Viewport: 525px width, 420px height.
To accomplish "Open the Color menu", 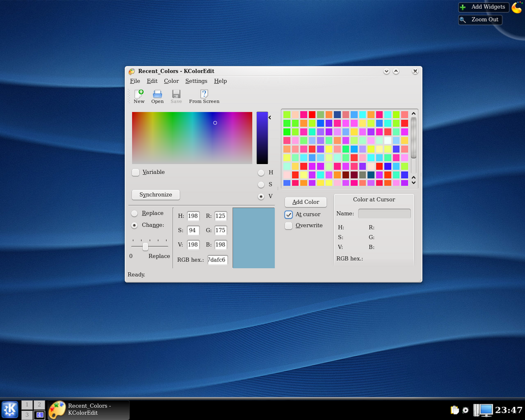I will 171,81.
